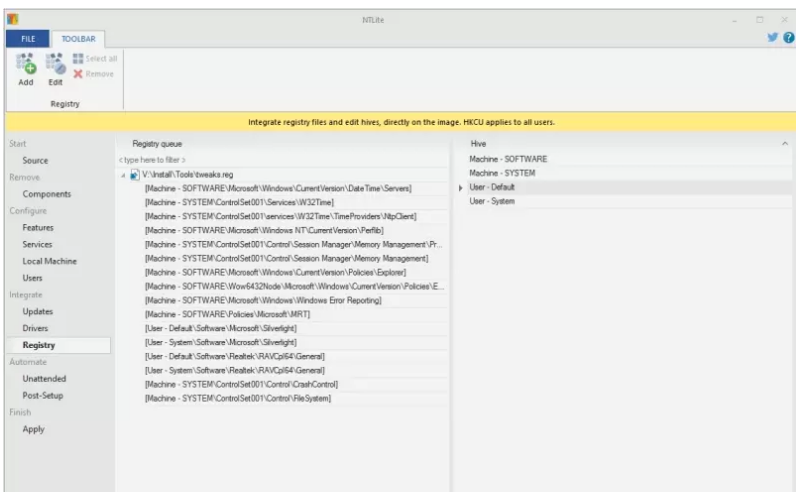The height and width of the screenshot is (492, 803).
Task: Click the Select all icon
Action: pyautogui.click(x=78, y=58)
